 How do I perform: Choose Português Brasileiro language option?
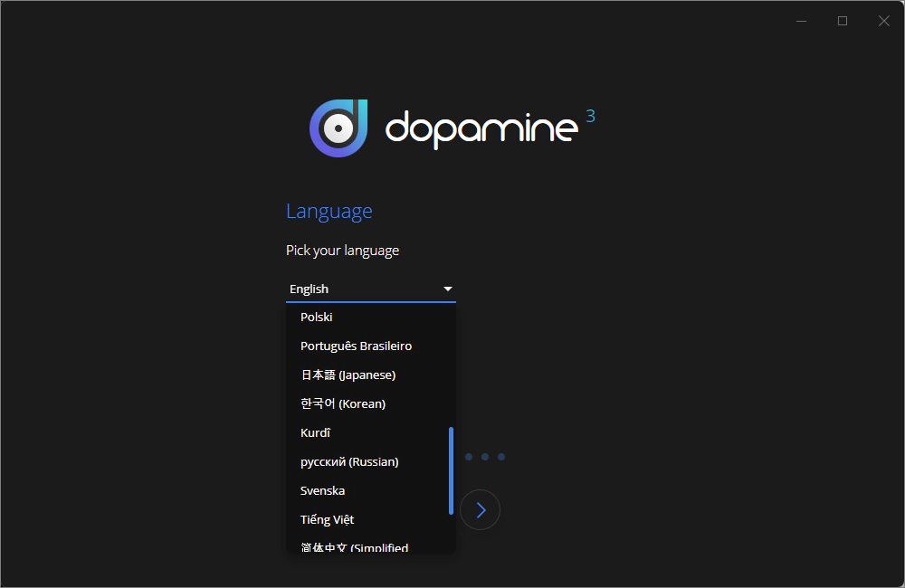click(370, 346)
